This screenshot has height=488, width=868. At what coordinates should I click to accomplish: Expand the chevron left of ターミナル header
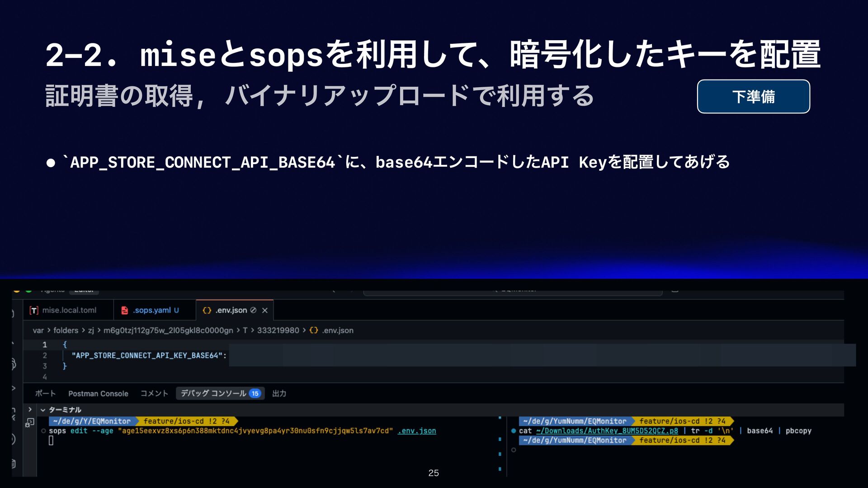coord(30,410)
